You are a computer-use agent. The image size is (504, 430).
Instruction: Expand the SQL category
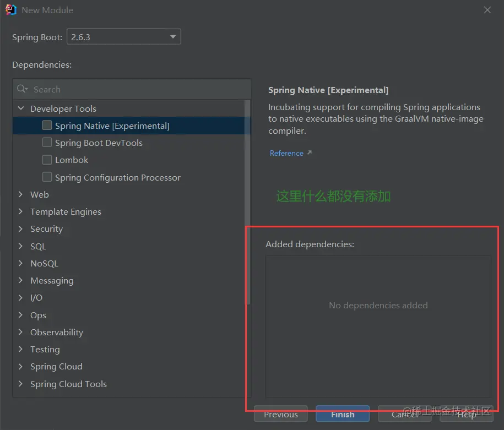point(20,246)
